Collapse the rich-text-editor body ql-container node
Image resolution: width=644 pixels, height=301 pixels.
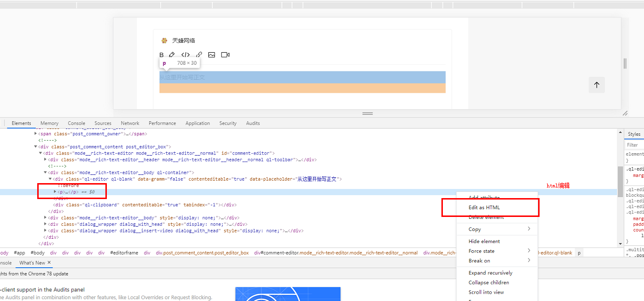click(45, 172)
